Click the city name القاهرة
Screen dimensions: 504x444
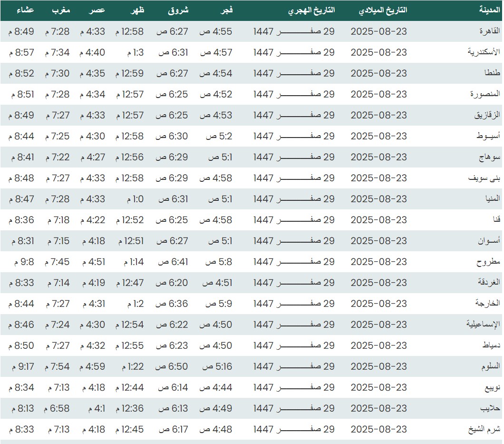click(489, 31)
